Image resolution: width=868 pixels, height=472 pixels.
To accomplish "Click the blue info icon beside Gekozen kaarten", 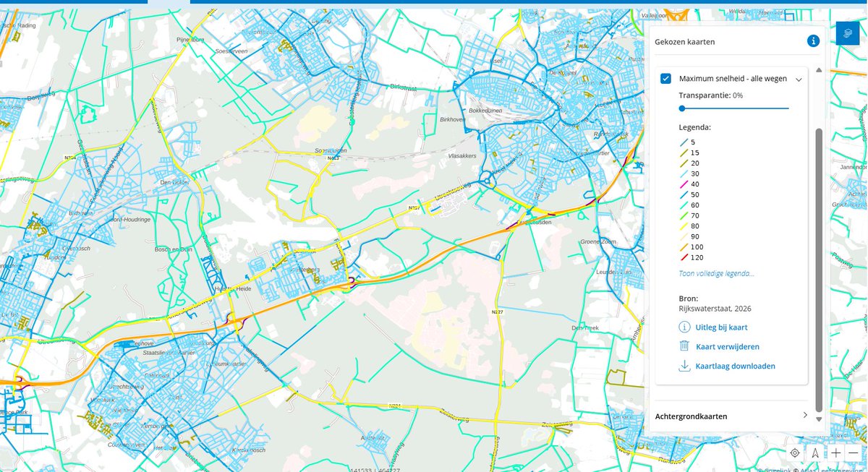I will pos(814,41).
